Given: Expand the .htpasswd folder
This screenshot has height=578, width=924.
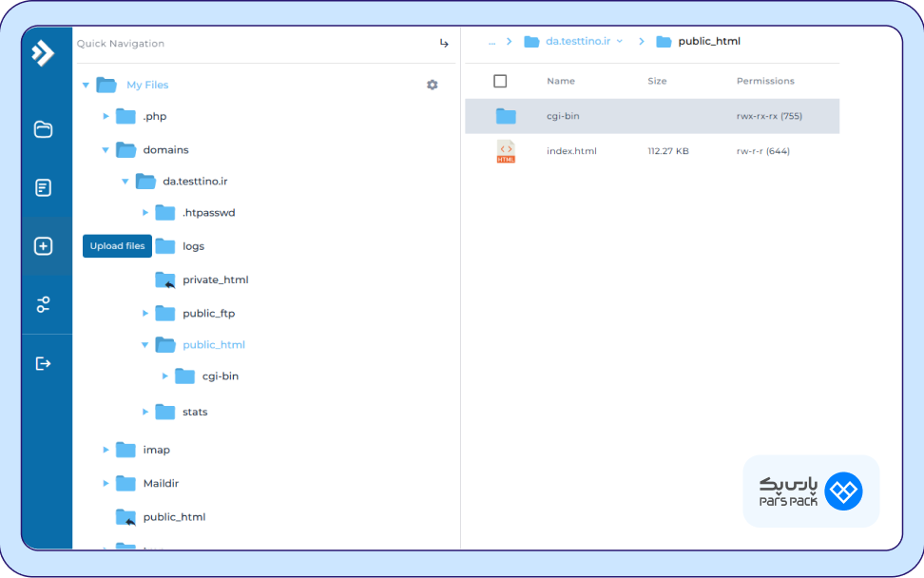Looking at the screenshot, I should (144, 213).
